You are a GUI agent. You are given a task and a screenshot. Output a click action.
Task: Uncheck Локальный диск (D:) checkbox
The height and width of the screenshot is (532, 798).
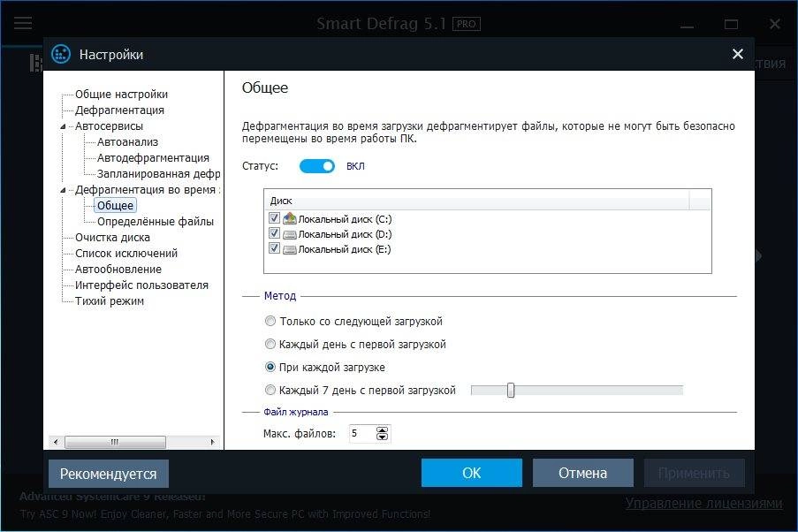[x=274, y=233]
